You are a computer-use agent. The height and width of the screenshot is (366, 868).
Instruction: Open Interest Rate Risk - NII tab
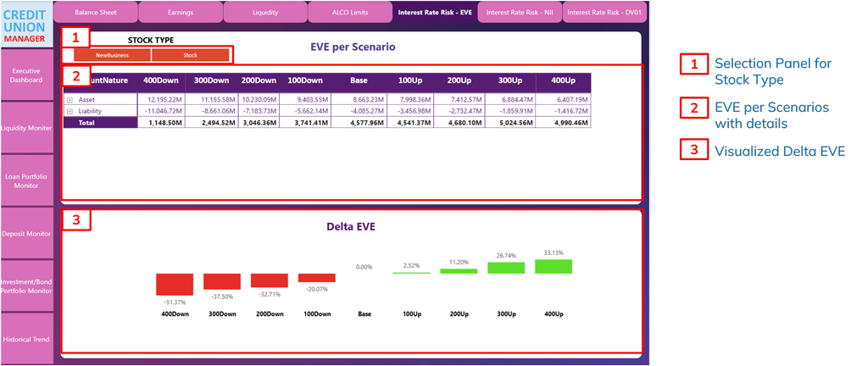(x=520, y=13)
